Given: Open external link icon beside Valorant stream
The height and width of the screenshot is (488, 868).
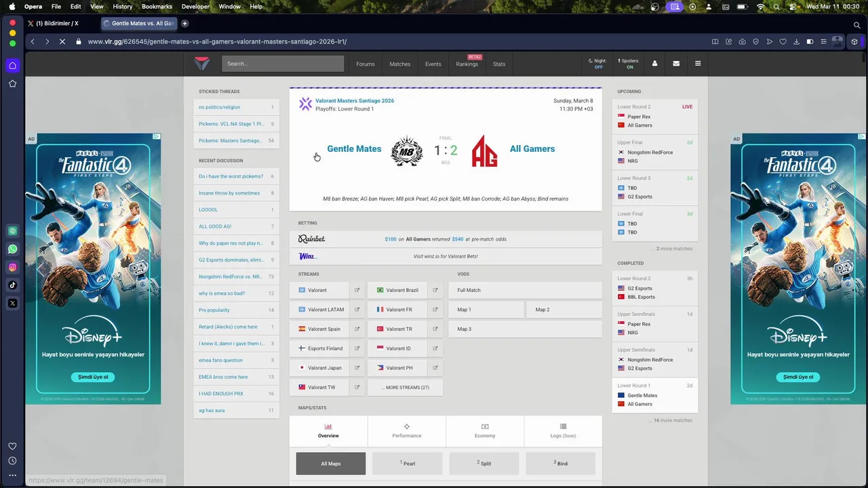Looking at the screenshot, I should [357, 290].
